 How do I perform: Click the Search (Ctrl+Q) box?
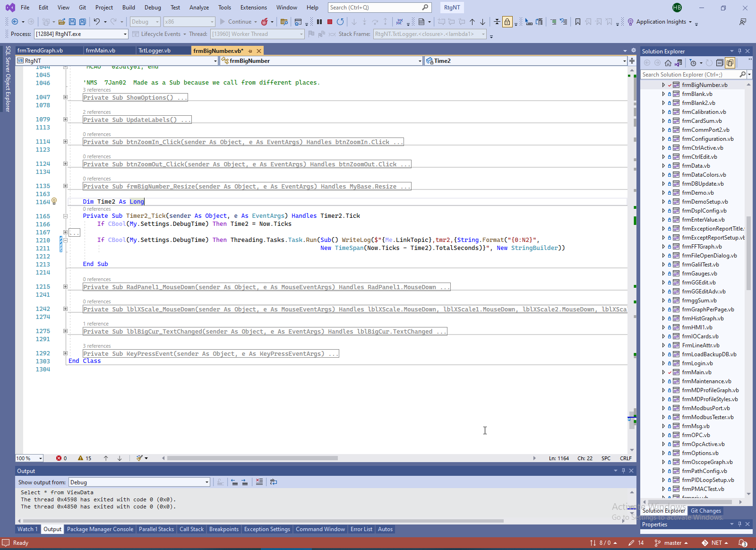[379, 8]
